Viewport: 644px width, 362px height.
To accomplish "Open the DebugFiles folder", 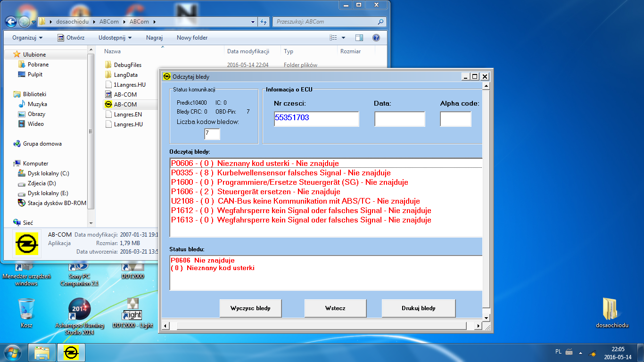I will click(x=127, y=65).
